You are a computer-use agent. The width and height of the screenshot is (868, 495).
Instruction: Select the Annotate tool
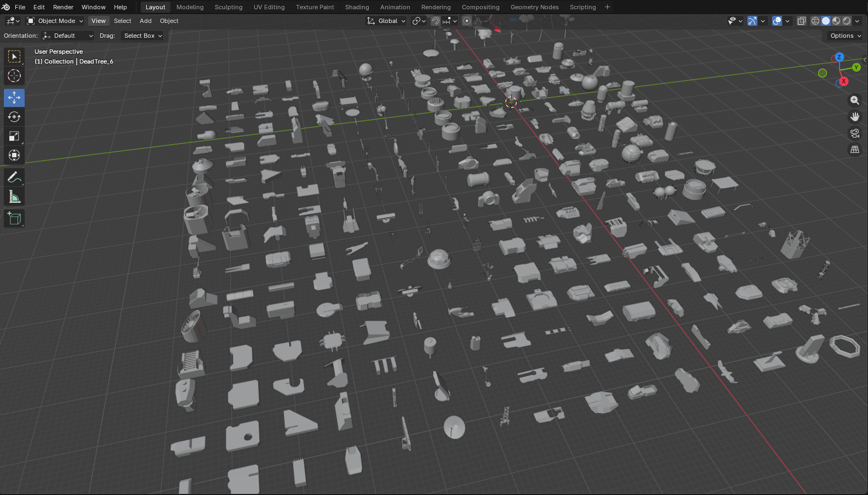(x=14, y=177)
